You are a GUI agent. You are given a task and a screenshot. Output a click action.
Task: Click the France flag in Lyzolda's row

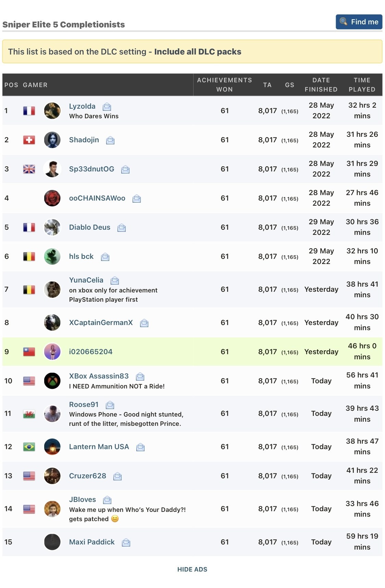point(29,111)
